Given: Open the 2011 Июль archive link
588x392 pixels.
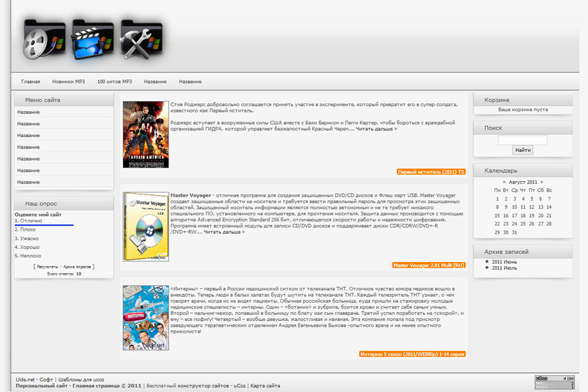Looking at the screenshot, I should (x=505, y=268).
